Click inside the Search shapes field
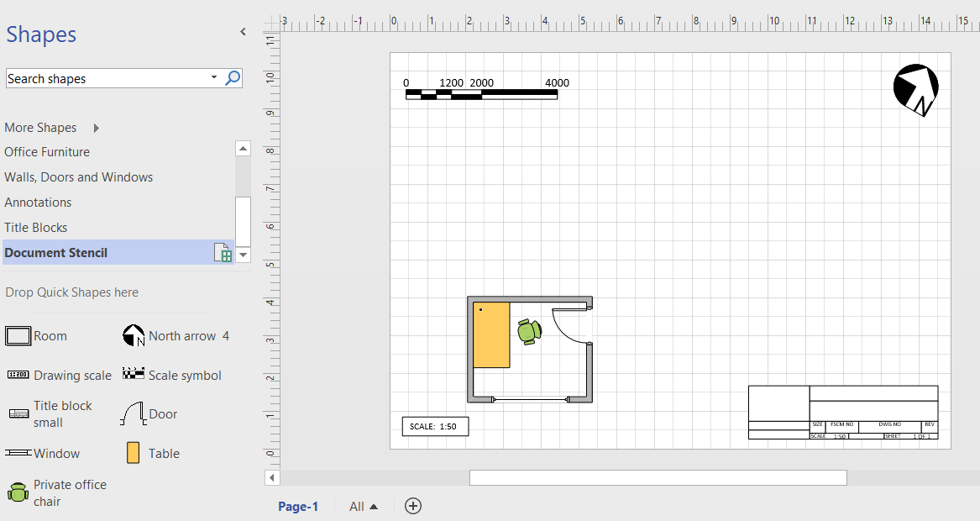The image size is (980, 521). tap(101, 77)
